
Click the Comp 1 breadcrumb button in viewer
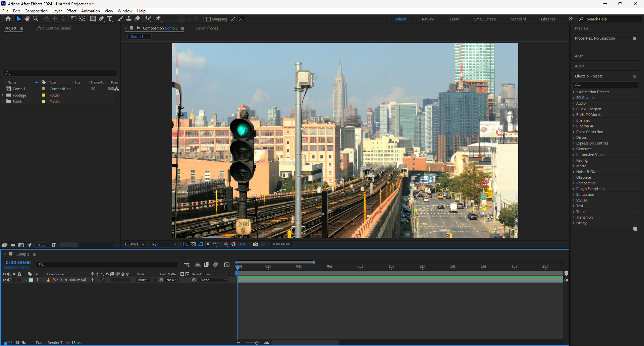[137, 37]
